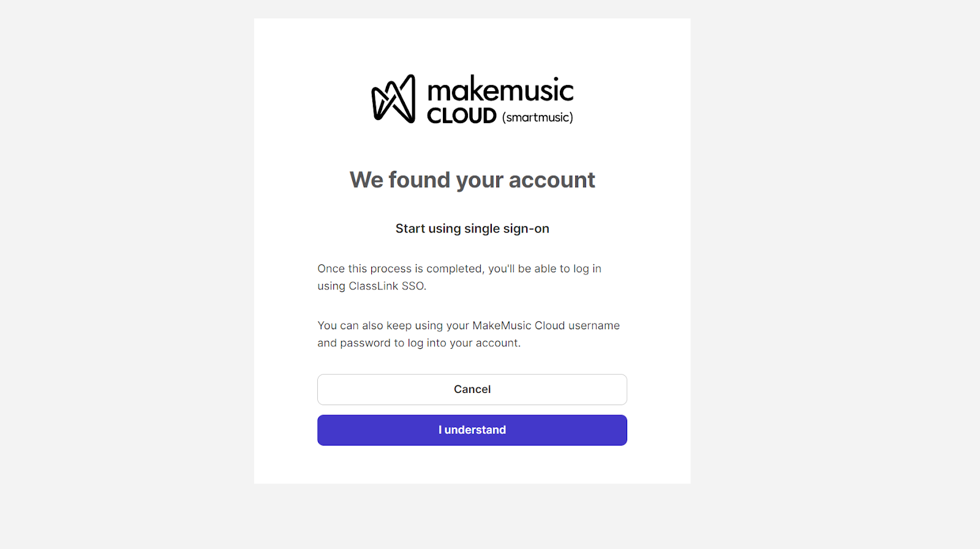Click the "MakeMusic Cloud username" phrase
The height and width of the screenshot is (549, 980).
(x=546, y=326)
